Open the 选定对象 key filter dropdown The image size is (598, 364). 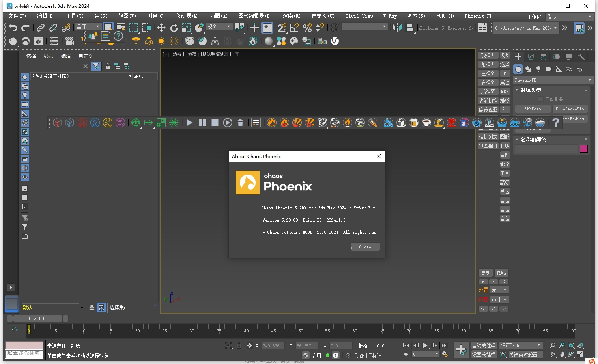pos(521,345)
